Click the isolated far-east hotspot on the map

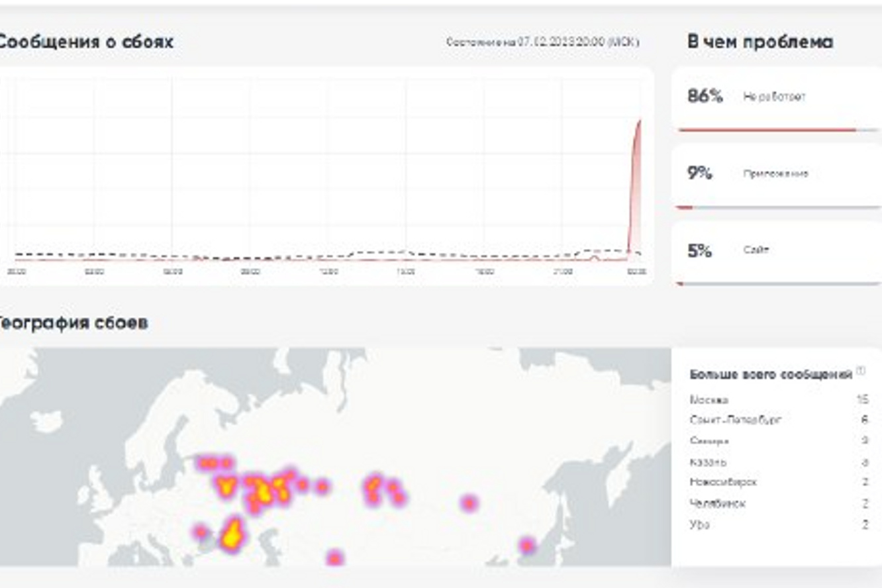tap(526, 546)
